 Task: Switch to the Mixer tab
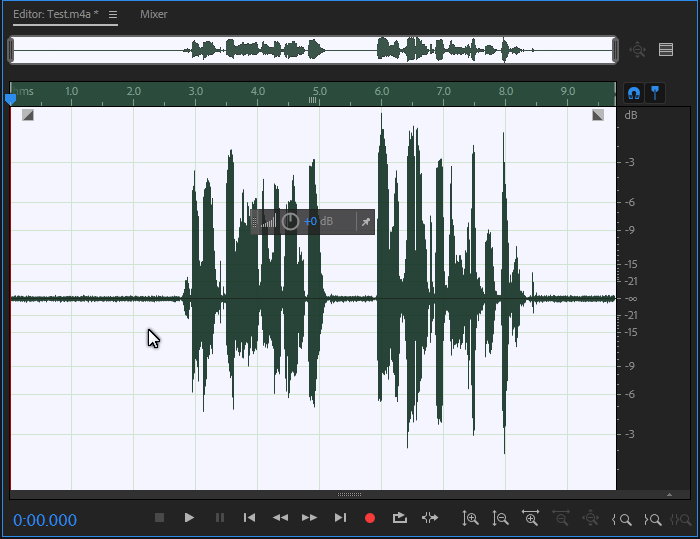[x=154, y=15]
